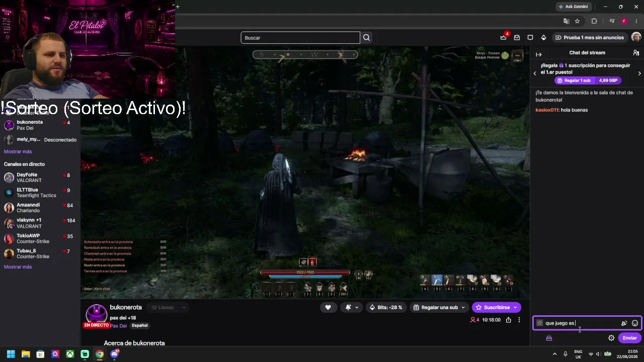Open the Chrome profile F icon

[624, 21]
